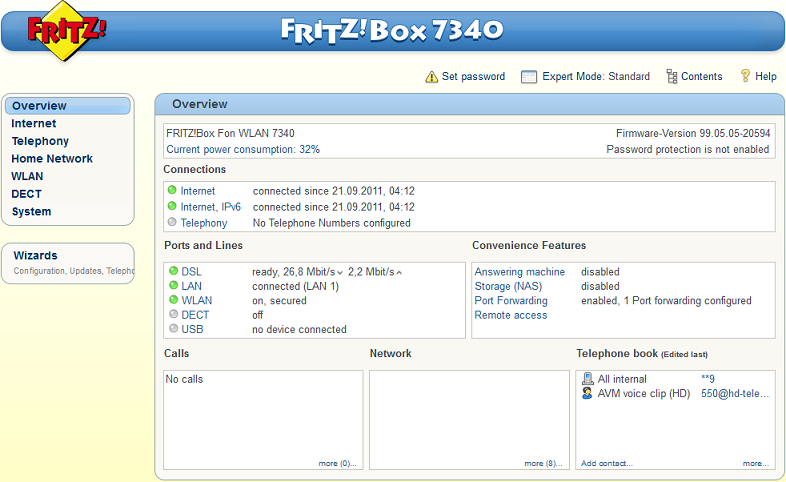Viewport: 786px width, 482px height.
Task: Click the No Telephone Numbers configured text
Action: point(331,223)
